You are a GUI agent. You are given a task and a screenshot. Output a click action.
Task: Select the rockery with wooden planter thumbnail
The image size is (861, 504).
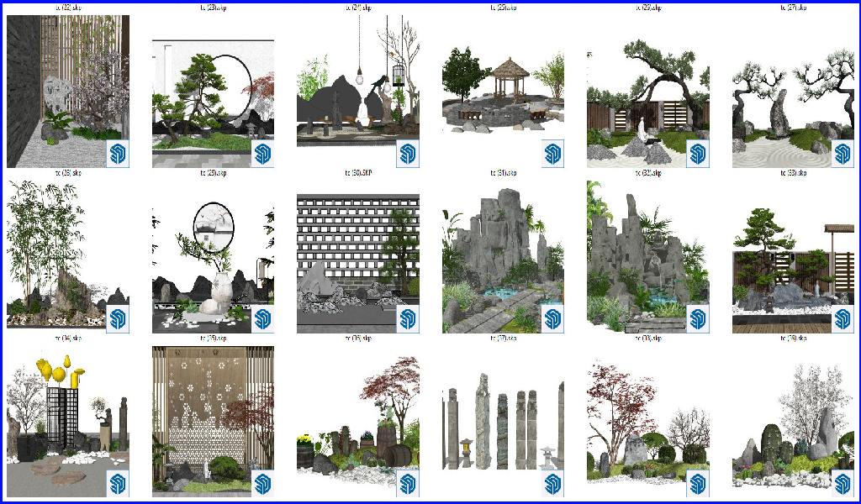pos(647,256)
